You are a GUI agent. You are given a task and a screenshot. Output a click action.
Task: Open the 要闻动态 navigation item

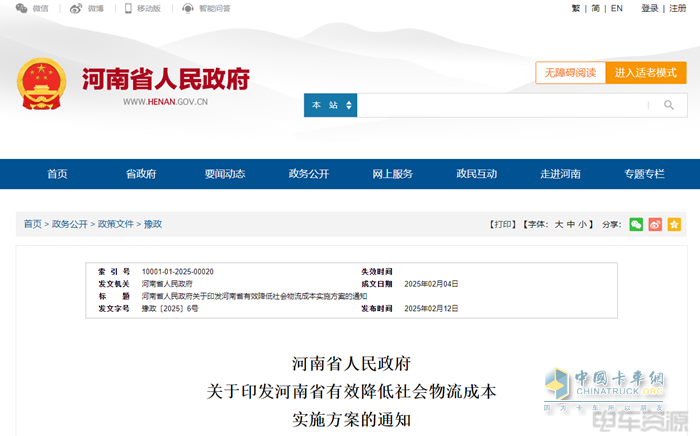click(225, 174)
